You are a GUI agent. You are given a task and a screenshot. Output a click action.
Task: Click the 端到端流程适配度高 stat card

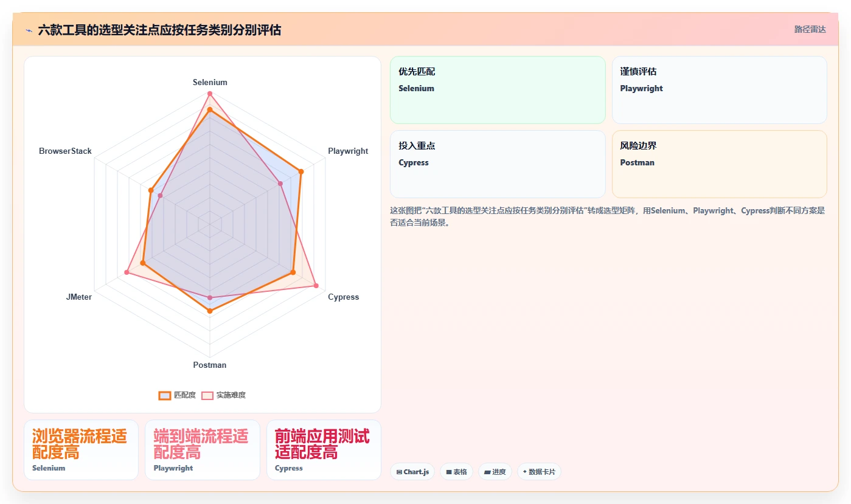click(203, 450)
